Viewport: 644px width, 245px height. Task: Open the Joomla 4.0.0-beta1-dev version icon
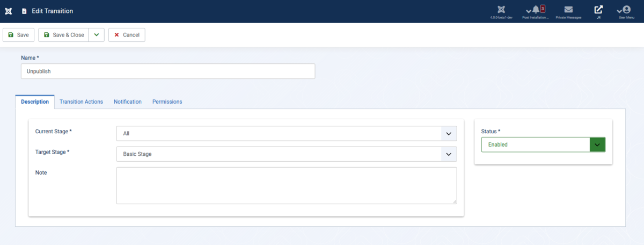(x=501, y=10)
